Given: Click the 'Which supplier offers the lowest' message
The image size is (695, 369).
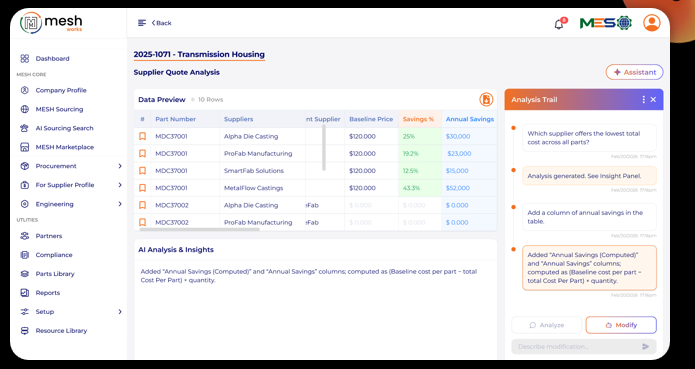Looking at the screenshot, I should 589,138.
